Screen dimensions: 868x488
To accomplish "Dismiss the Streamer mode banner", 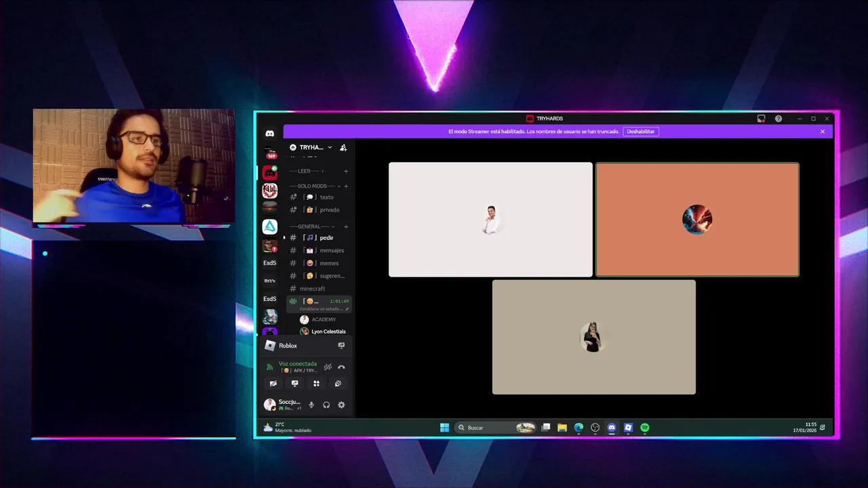I will click(x=823, y=131).
